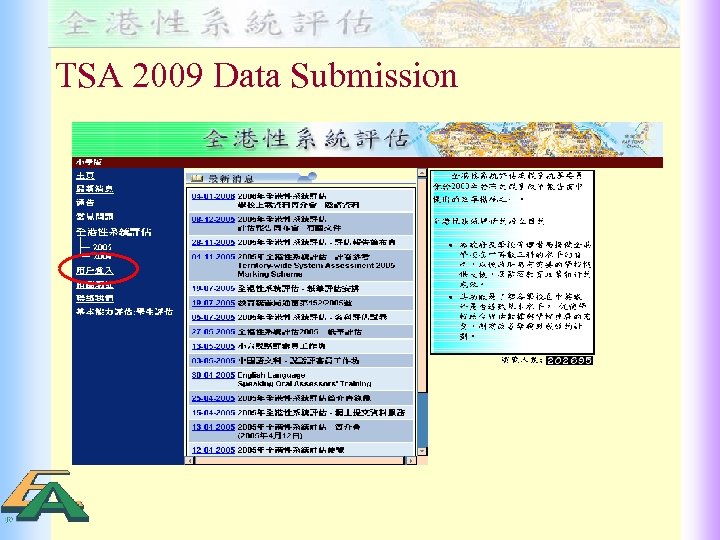Open 聯絡我們 contact link in sidebar
The image size is (720, 540).
coord(95,298)
